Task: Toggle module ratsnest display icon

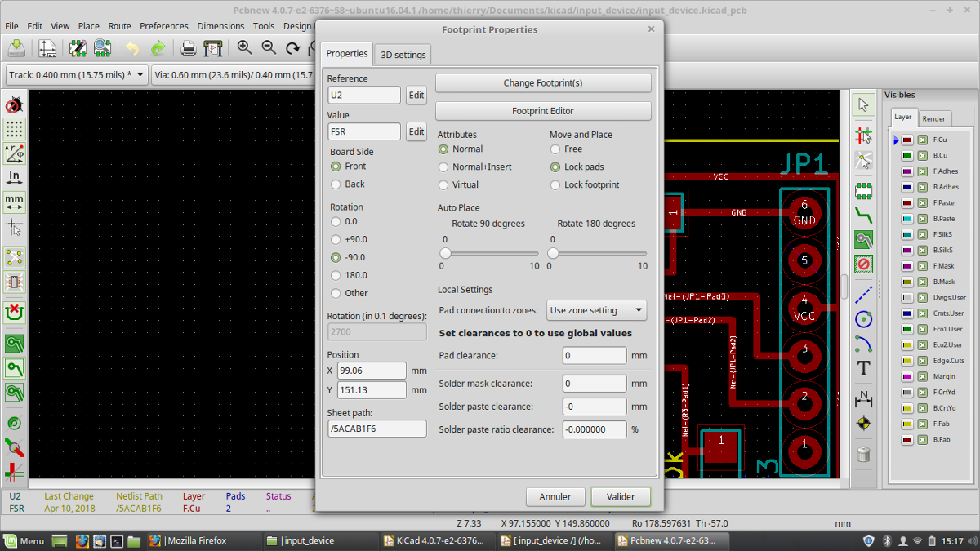Action: click(x=14, y=282)
